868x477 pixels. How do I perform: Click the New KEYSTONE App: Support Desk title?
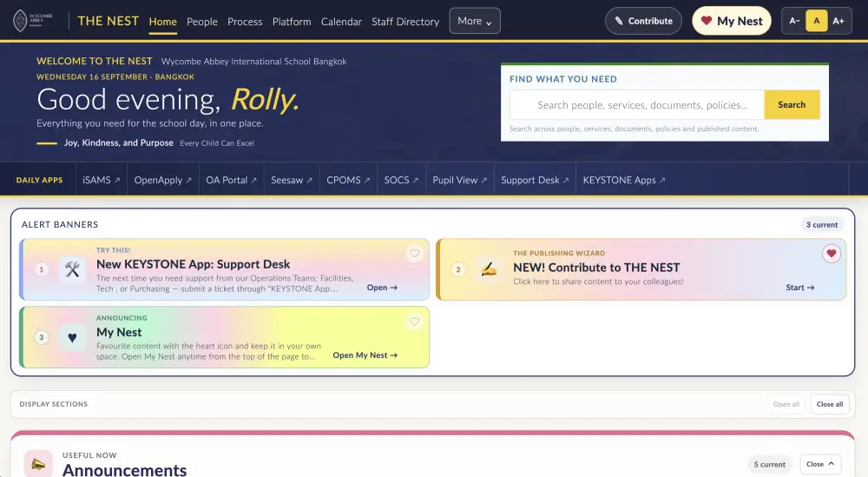point(194,264)
